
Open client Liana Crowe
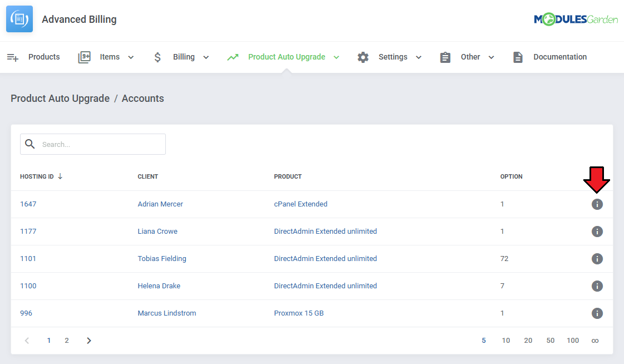pos(158,232)
